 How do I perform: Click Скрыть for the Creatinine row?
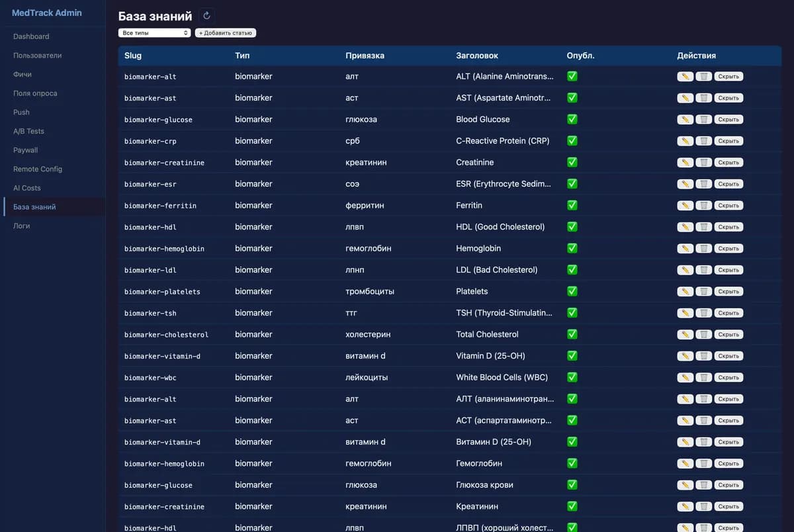pos(728,163)
